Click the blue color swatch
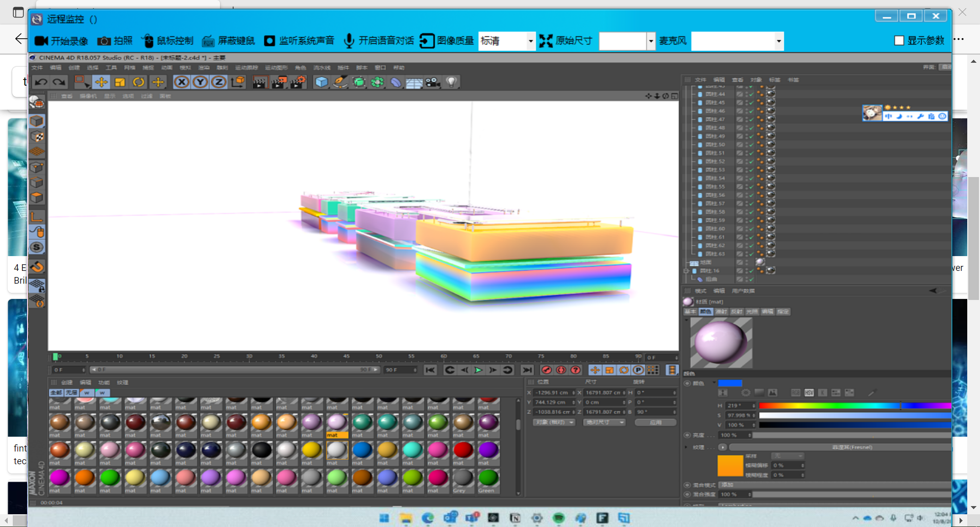980x527 pixels. tap(730, 383)
